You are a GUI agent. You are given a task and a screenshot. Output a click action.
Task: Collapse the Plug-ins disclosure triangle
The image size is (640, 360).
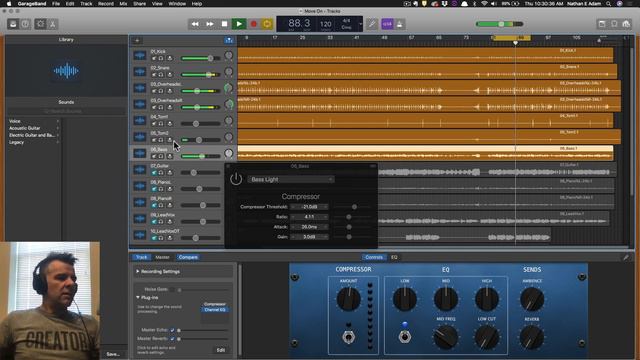(x=138, y=298)
